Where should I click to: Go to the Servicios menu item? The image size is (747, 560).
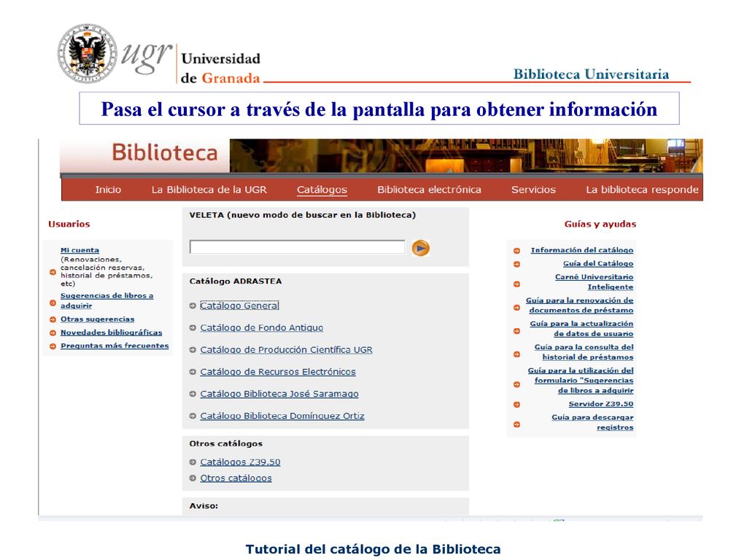pos(533,190)
